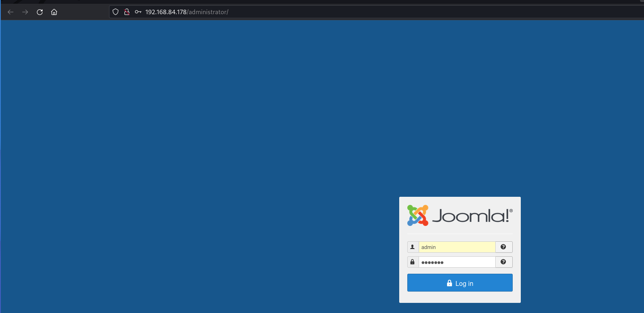Go back with the browser back arrow
The image size is (644, 313).
(x=11, y=12)
